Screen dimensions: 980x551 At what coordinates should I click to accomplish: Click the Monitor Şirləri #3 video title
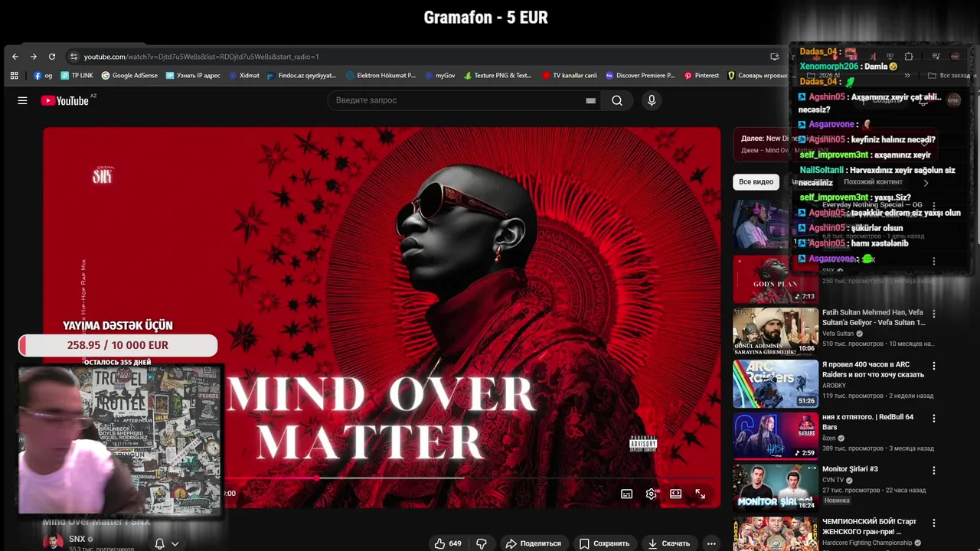coord(850,469)
